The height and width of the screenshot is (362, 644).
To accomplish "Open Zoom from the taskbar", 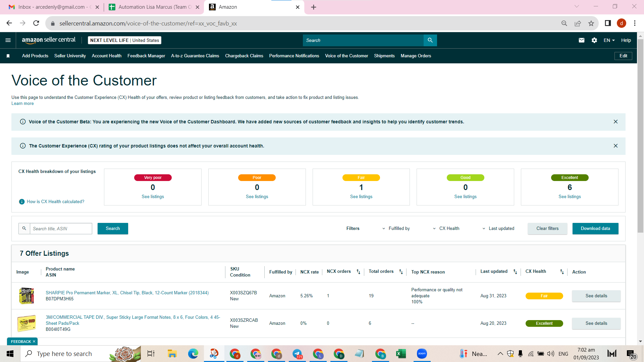I will coord(422,354).
